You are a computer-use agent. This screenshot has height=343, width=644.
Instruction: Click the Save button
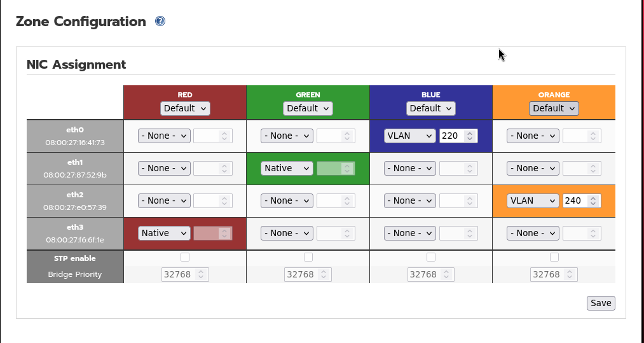(601, 303)
